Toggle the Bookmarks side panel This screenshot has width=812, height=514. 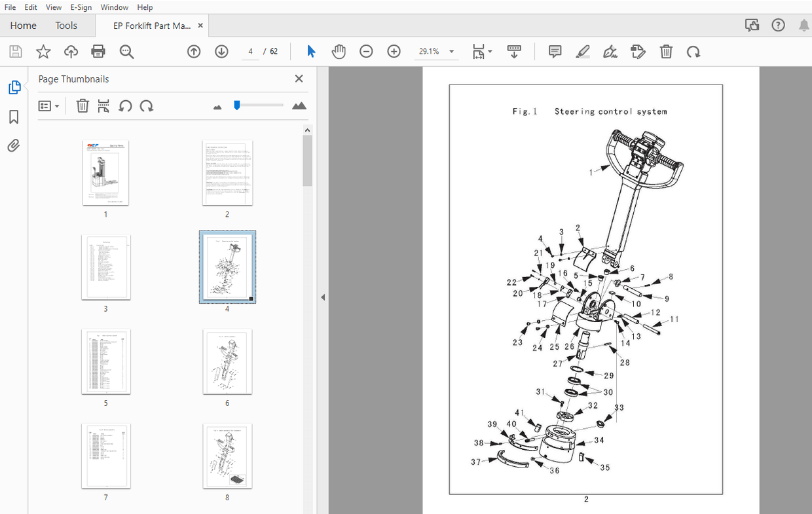point(14,117)
